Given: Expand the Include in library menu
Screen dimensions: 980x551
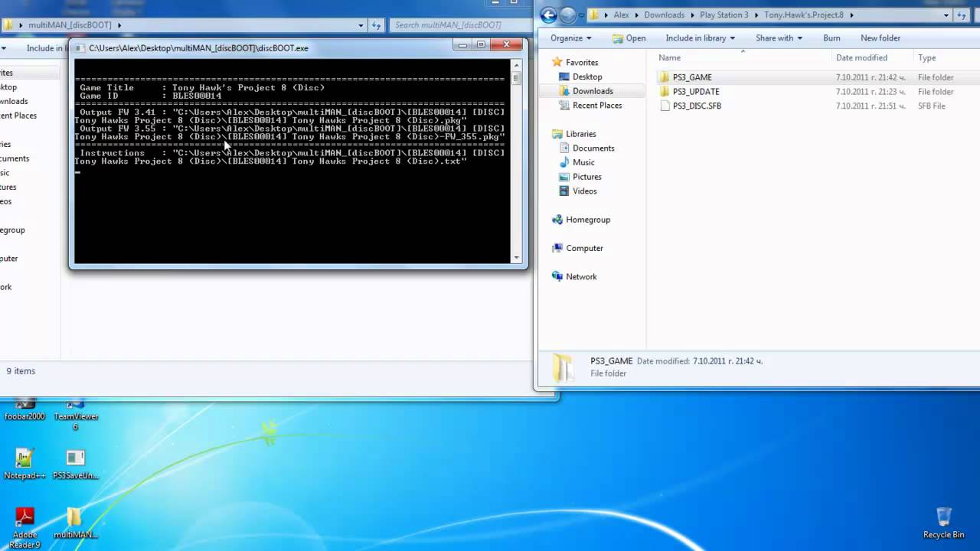Looking at the screenshot, I should point(700,38).
